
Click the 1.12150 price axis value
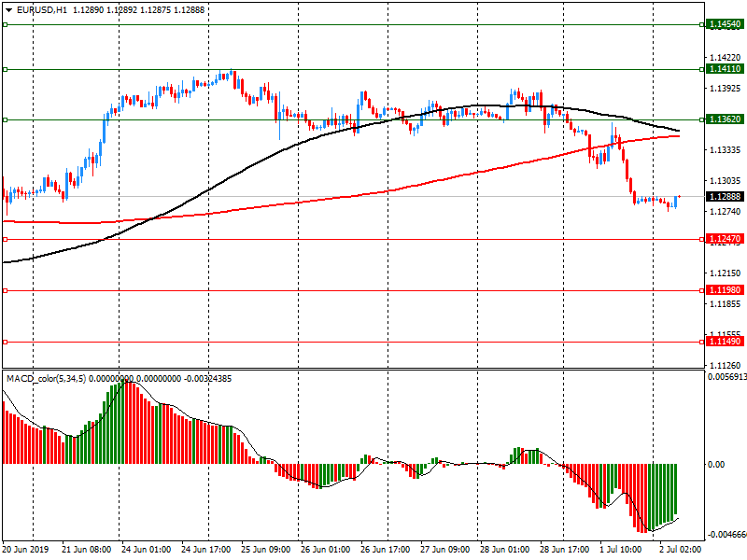tap(726, 273)
